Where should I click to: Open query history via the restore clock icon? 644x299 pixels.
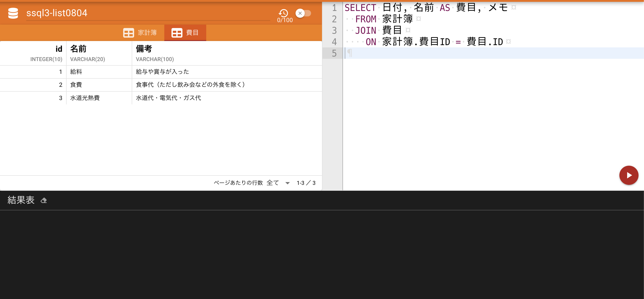click(x=283, y=13)
